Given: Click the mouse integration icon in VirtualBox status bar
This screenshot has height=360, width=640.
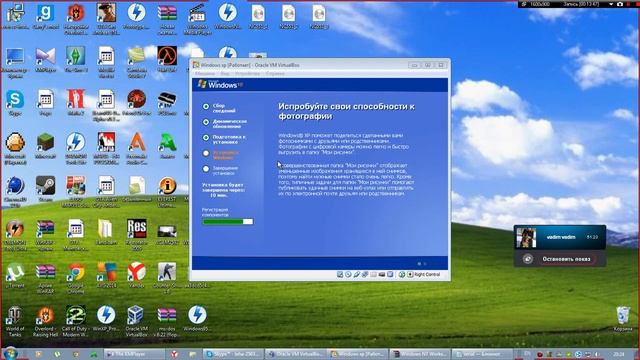Looking at the screenshot, I should point(402,274).
